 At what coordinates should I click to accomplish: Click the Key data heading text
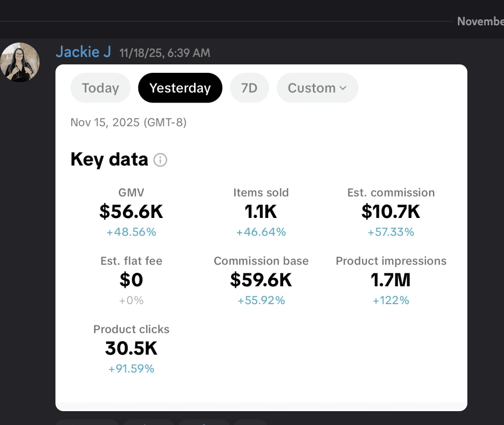(x=109, y=159)
